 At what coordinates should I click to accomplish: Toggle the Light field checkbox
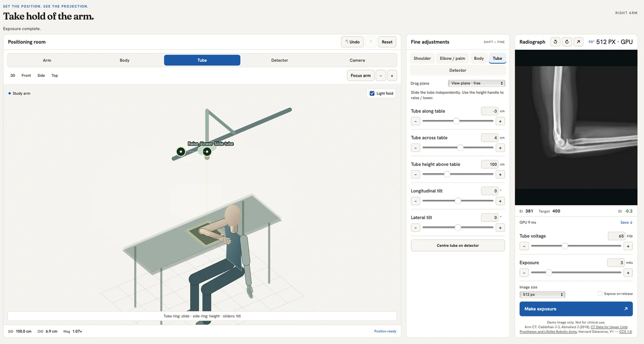point(372,93)
